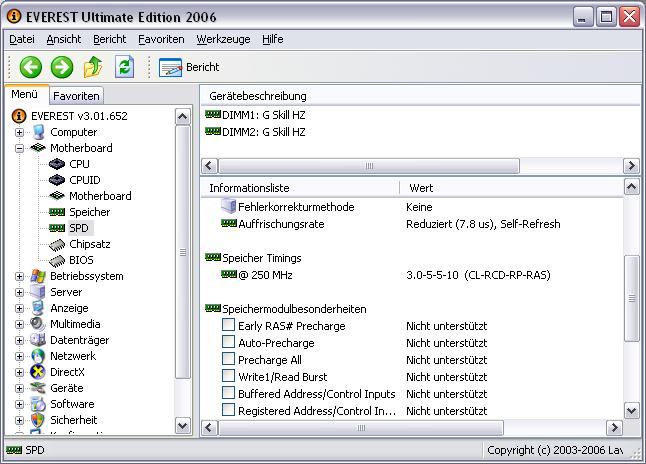This screenshot has width=646, height=464.
Task: Open the Ansicht menu
Action: point(64,39)
